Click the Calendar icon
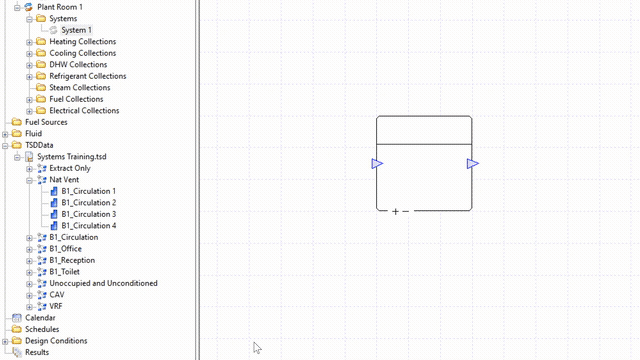Screen dimensions: 640x360 [x=17, y=318]
